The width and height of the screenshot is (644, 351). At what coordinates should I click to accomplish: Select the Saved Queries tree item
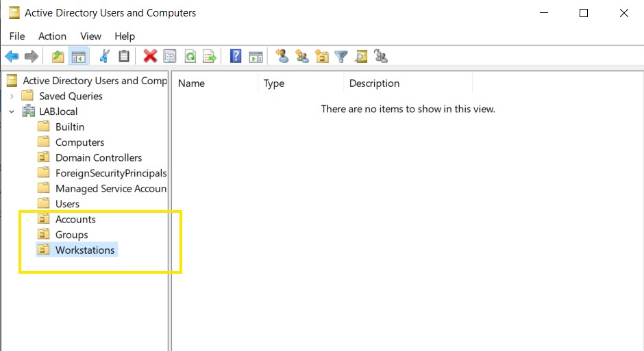point(71,96)
